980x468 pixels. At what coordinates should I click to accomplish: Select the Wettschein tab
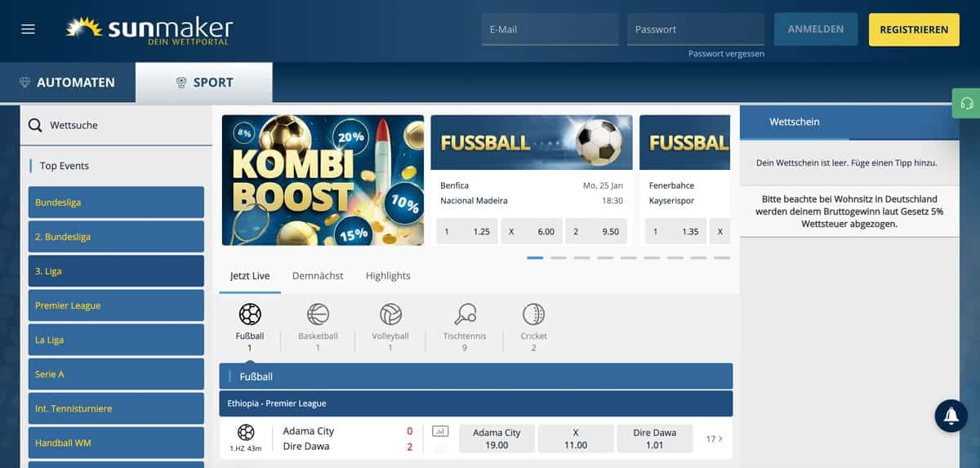[795, 122]
